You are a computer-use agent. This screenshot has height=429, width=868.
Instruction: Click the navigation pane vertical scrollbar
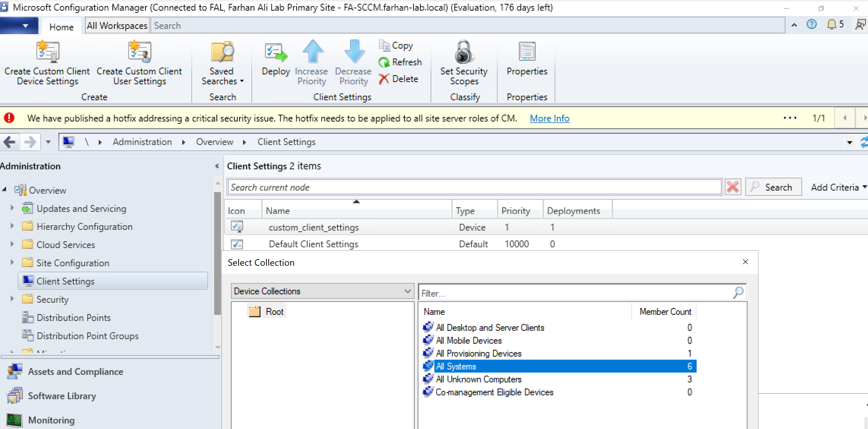pyautogui.click(x=217, y=253)
